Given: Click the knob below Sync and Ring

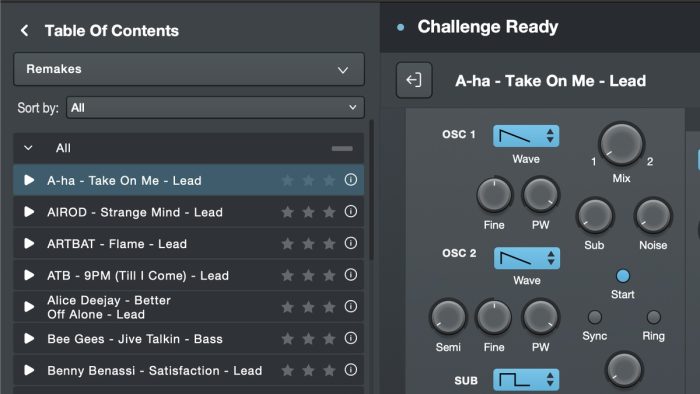Looking at the screenshot, I should point(624,369).
